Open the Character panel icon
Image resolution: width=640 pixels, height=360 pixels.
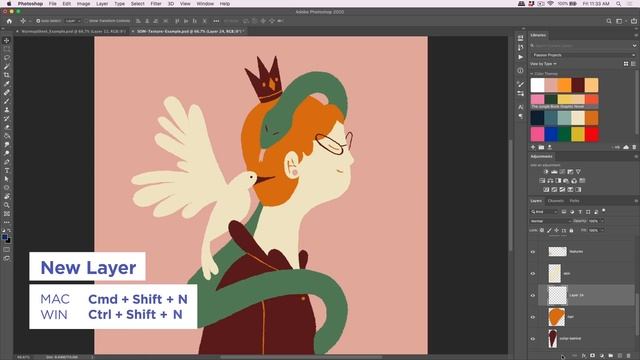tap(520, 107)
